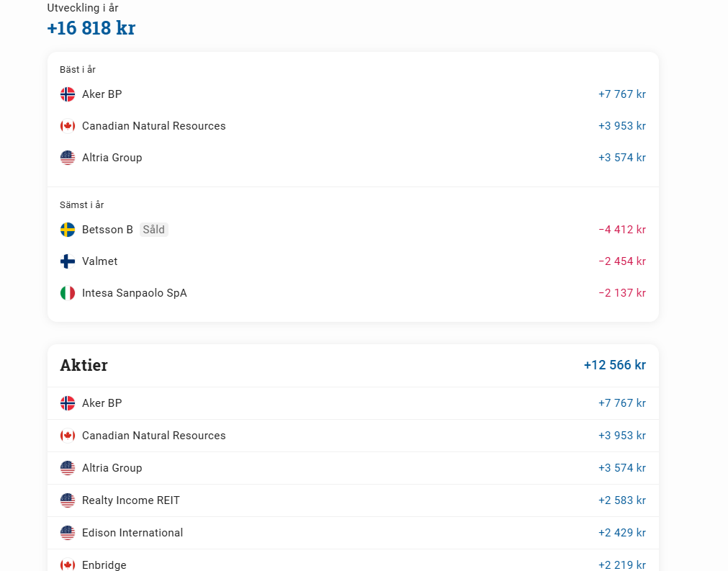This screenshot has width=728, height=571.
Task: Click Canada flag beside Canadian Natural Resources in Aktier list
Action: point(67,436)
